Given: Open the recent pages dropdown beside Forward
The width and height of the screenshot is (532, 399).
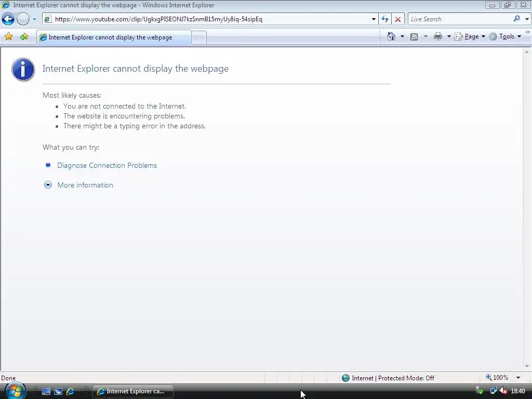Looking at the screenshot, I should coord(34,19).
